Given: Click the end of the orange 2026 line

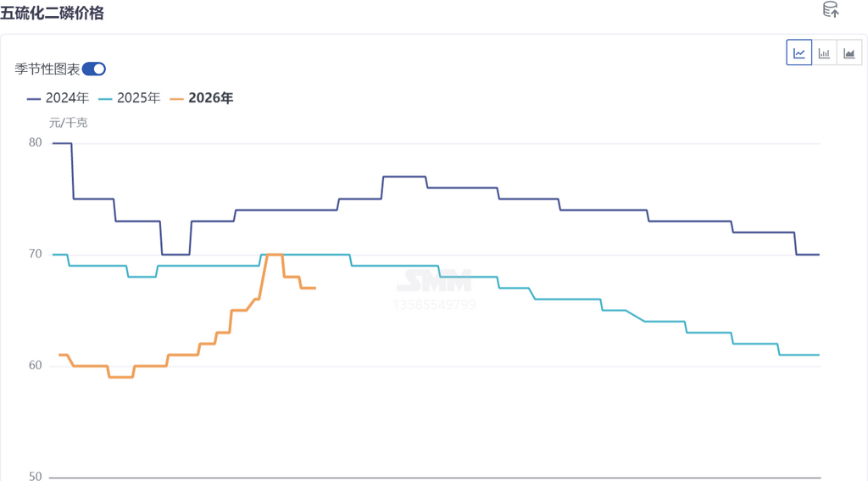Looking at the screenshot, I should pos(314,288).
